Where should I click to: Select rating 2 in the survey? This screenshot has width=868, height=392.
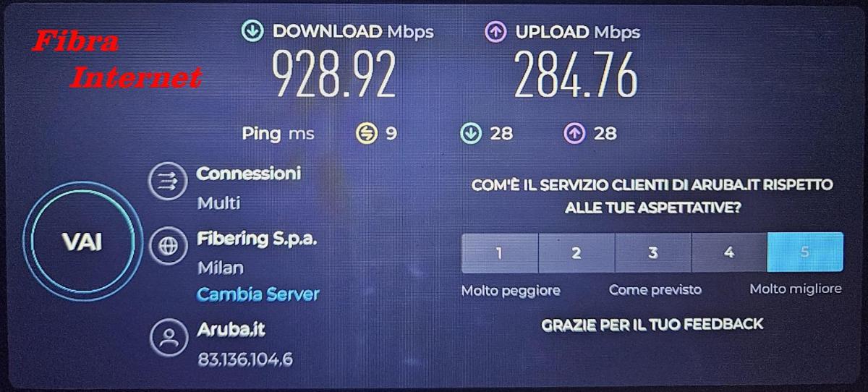coord(576,252)
